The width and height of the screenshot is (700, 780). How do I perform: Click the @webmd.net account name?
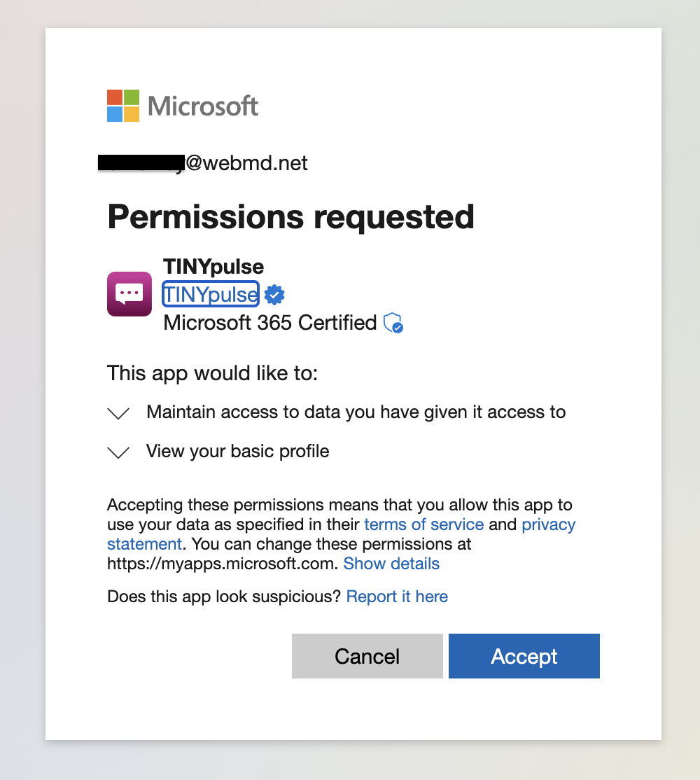tap(203, 162)
